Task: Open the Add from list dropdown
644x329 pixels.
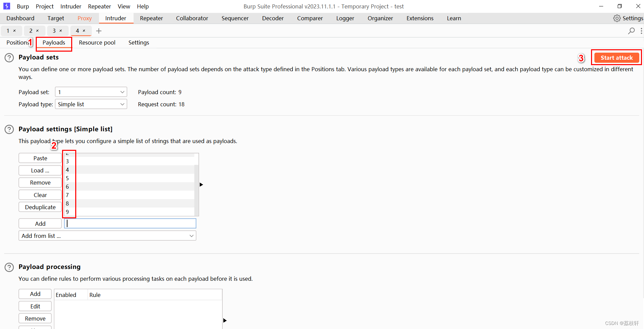Action: 107,236
